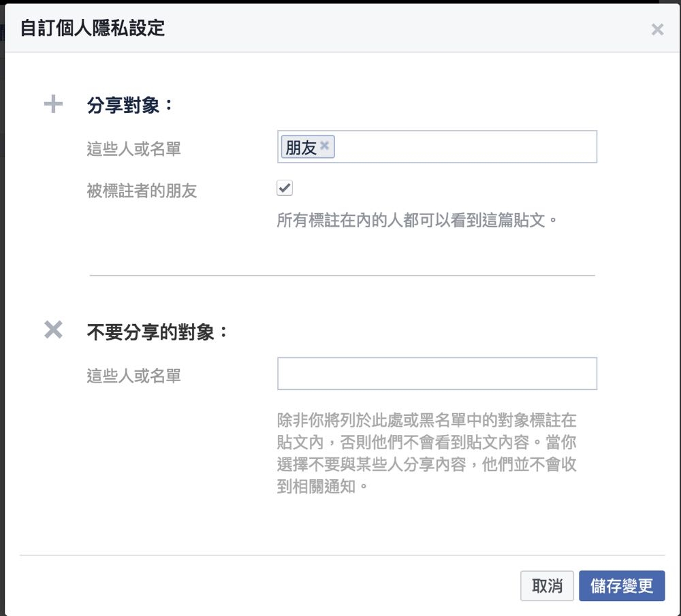Click 這些人或名單 label under 分享對象
Viewport: 681px width, 616px height.
pos(134,148)
